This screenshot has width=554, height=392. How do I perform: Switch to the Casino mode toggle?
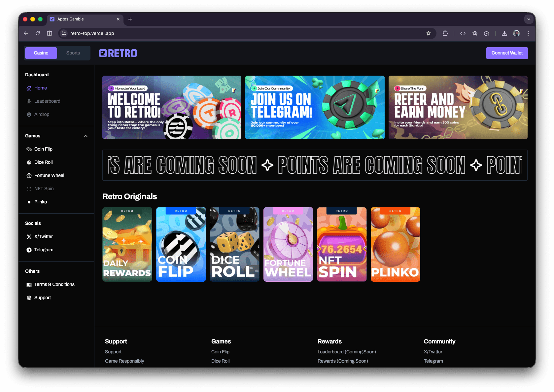pyautogui.click(x=41, y=53)
